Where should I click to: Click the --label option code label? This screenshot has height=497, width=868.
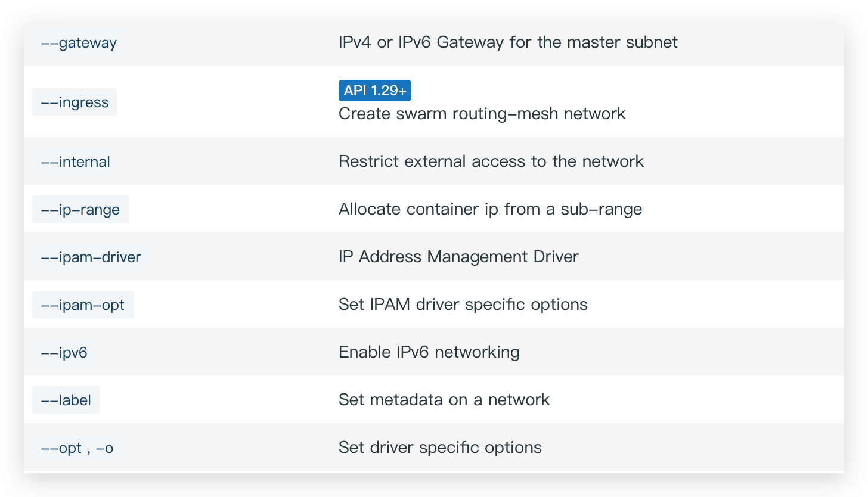[x=66, y=400]
